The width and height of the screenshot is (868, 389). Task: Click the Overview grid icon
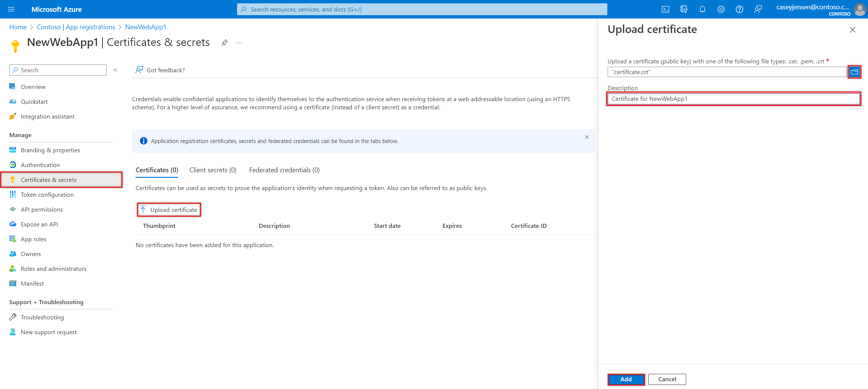13,86
